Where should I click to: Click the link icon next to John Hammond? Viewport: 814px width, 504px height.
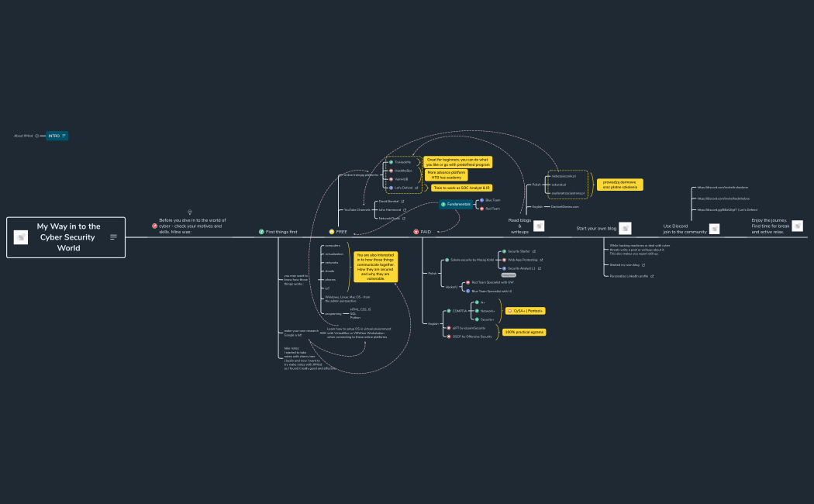pyautogui.click(x=405, y=210)
